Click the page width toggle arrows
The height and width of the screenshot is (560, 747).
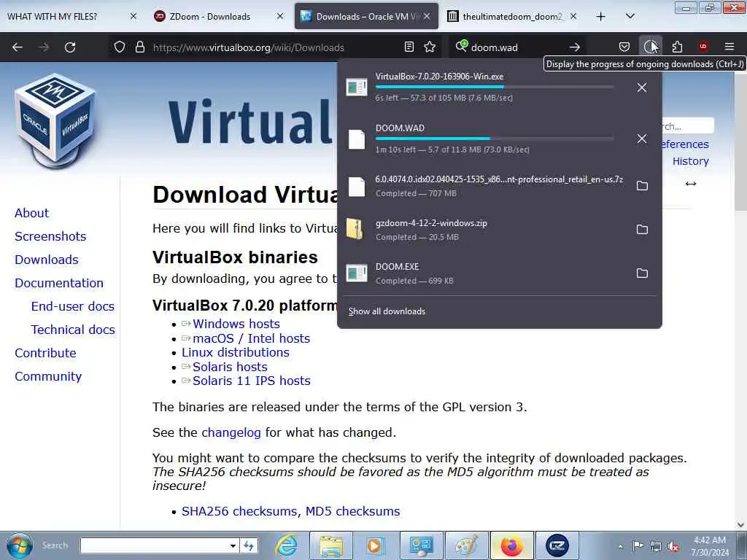pyautogui.click(x=690, y=184)
